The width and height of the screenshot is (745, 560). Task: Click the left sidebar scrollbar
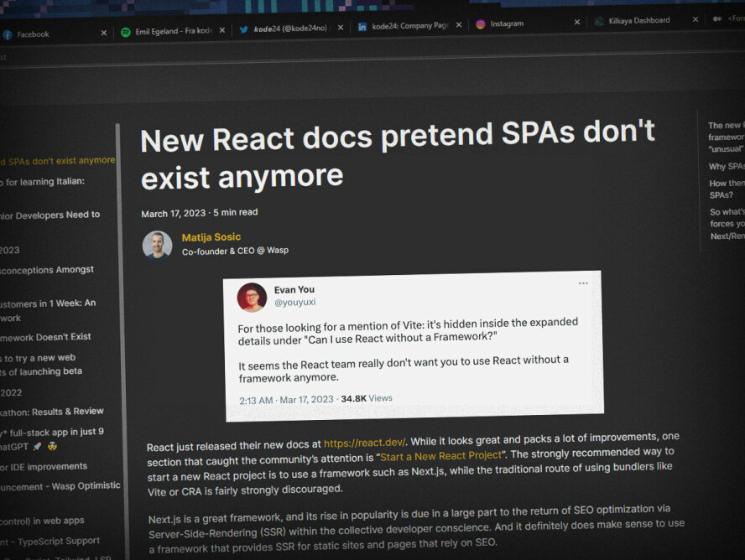(x=122, y=342)
